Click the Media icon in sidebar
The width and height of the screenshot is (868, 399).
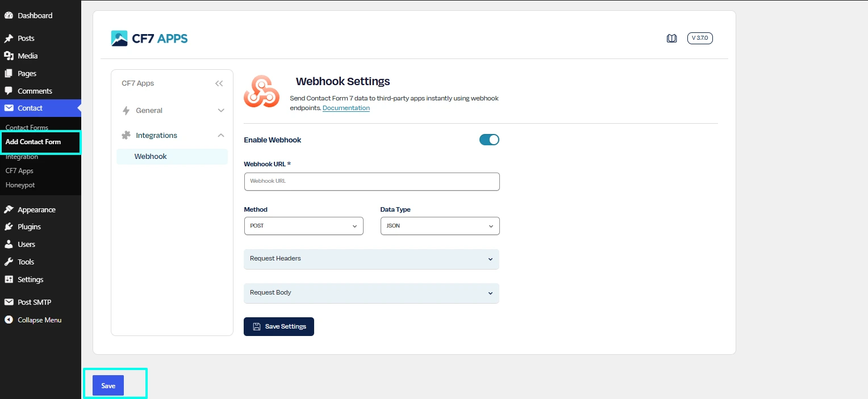point(9,56)
